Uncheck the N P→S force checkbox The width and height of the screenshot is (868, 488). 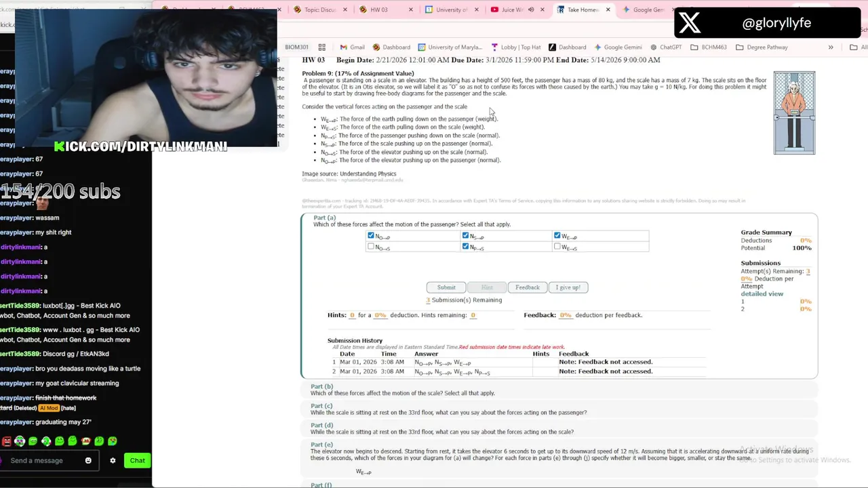point(465,247)
